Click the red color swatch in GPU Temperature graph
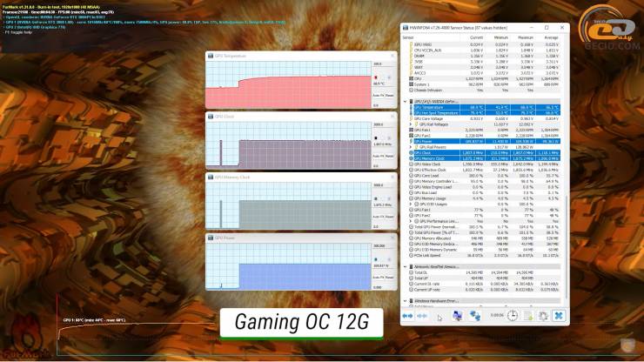Image resolution: width=644 pixels, height=362 pixels. coord(375,77)
